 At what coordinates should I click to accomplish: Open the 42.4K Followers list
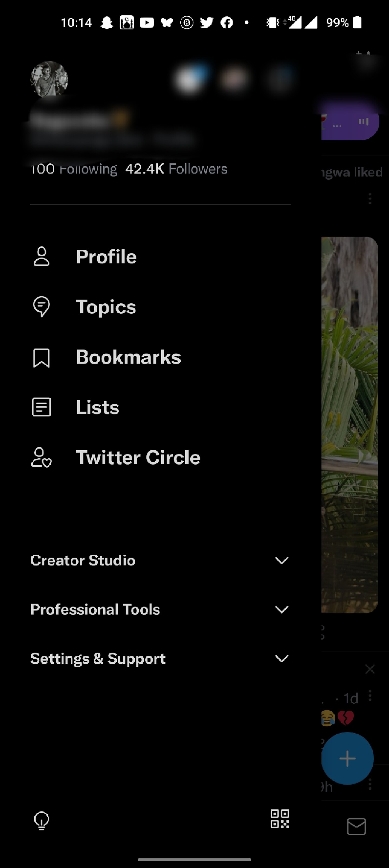pyautogui.click(x=176, y=169)
